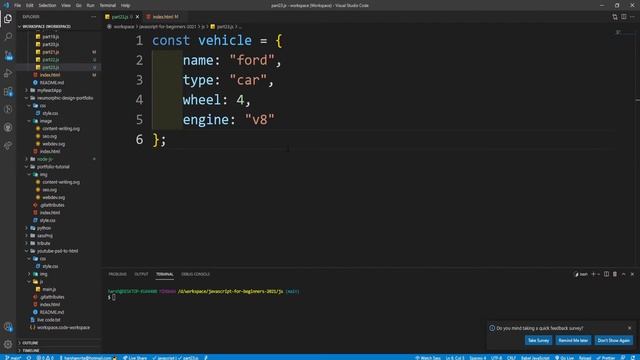Click Go Live in status bar
This screenshot has height=360, width=640.
click(x=564, y=358)
